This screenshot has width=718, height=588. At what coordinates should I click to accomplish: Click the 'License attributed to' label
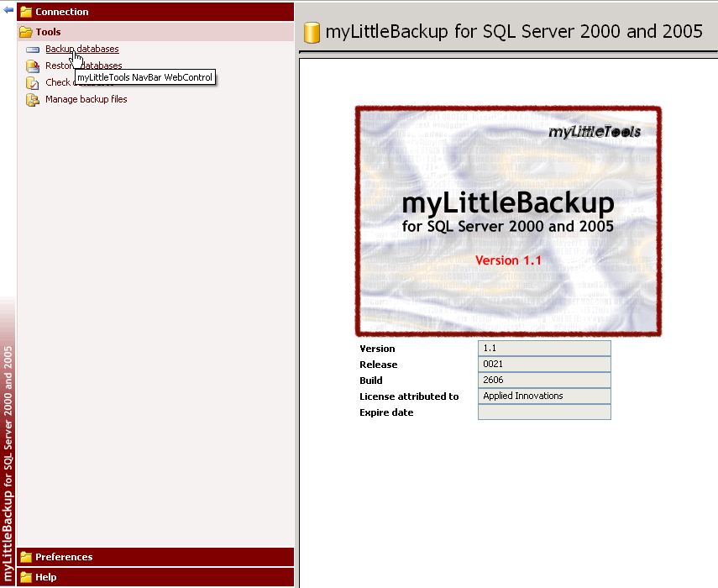tap(409, 396)
